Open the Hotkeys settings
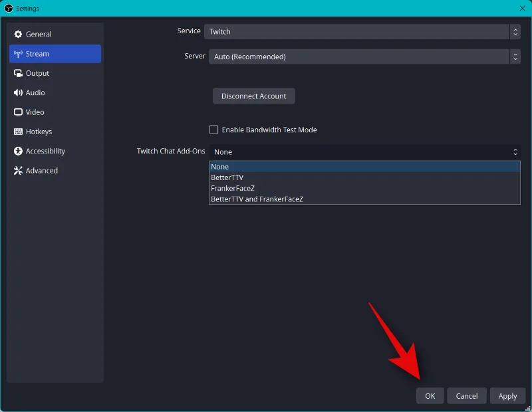Viewport: 532px width, 412px height. click(55, 132)
